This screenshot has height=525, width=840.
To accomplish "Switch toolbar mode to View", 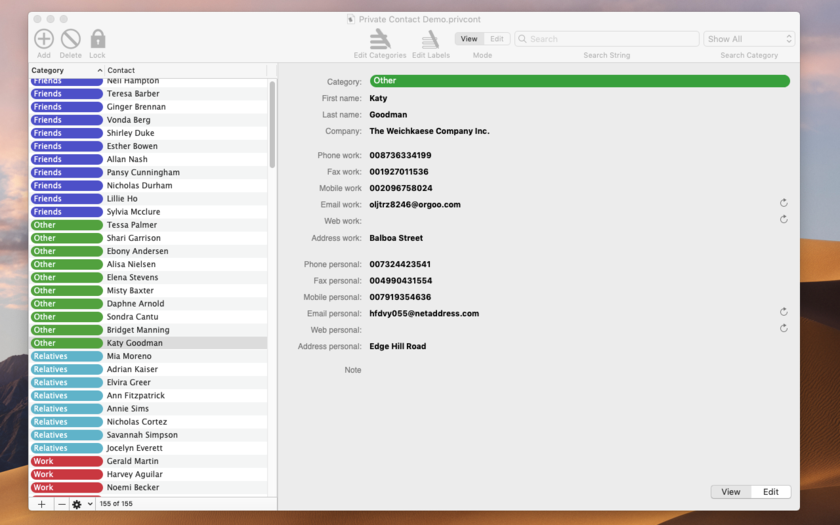I will 469,39.
